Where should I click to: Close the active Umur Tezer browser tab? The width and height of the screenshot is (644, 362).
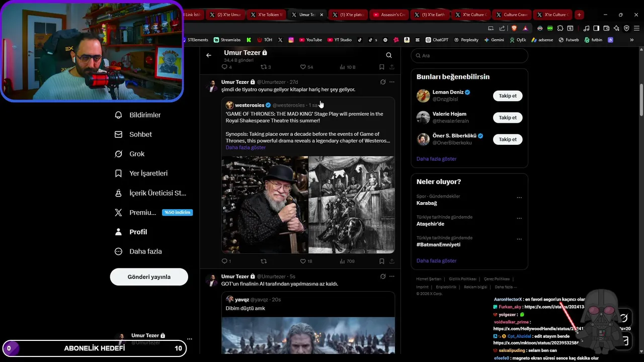pyautogui.click(x=321, y=15)
